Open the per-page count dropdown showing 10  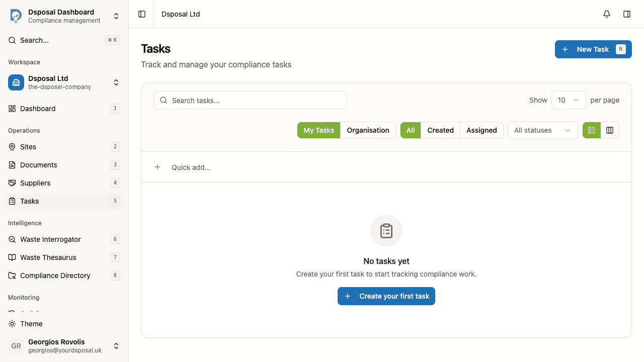coord(569,100)
